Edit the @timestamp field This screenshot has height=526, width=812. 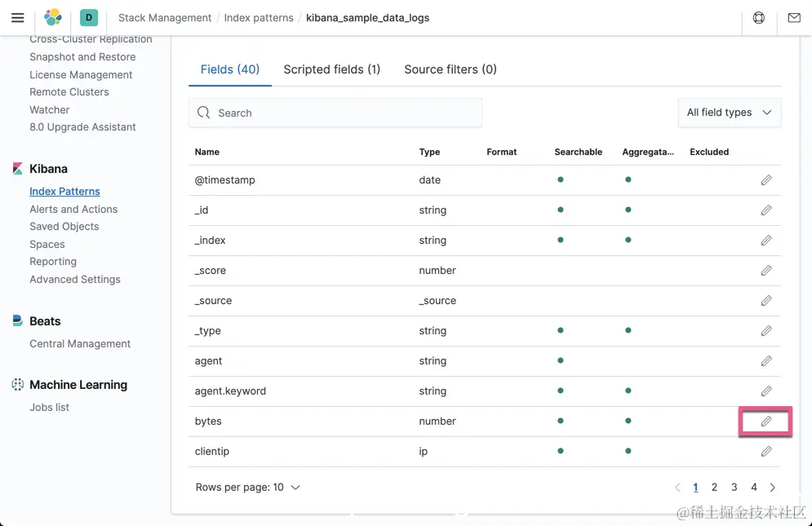(x=766, y=180)
